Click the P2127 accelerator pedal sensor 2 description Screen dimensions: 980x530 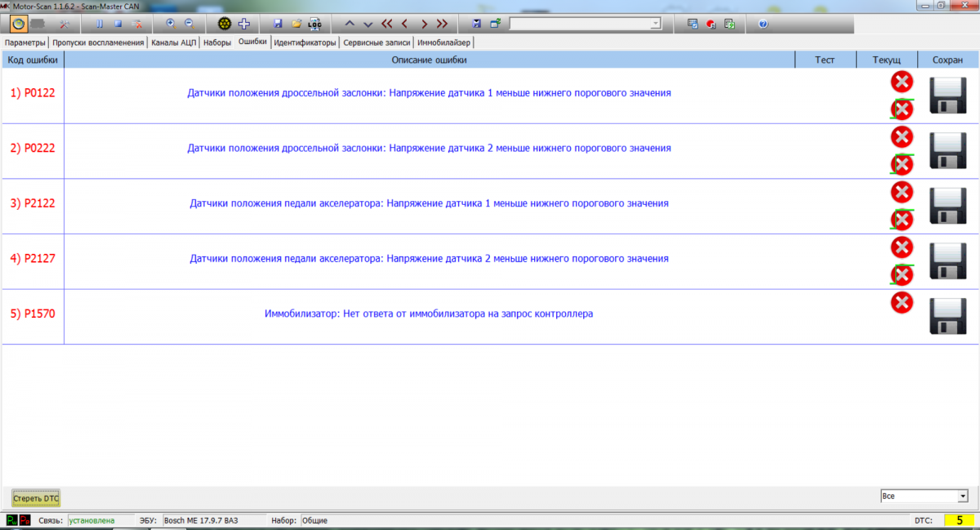(x=429, y=258)
